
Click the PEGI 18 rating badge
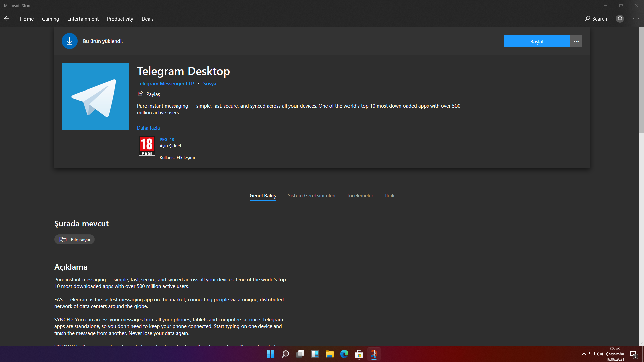click(x=147, y=146)
